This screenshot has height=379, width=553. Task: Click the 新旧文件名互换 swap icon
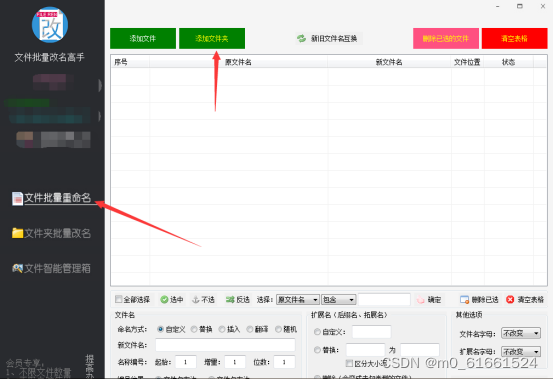(x=301, y=38)
